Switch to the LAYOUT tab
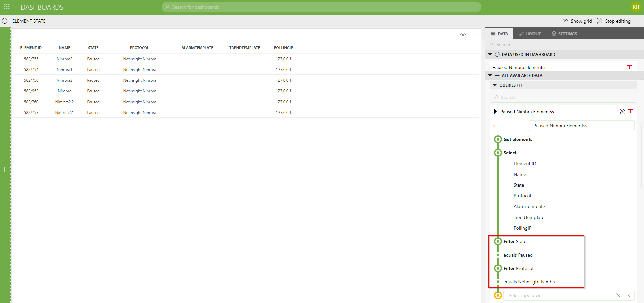 click(530, 34)
